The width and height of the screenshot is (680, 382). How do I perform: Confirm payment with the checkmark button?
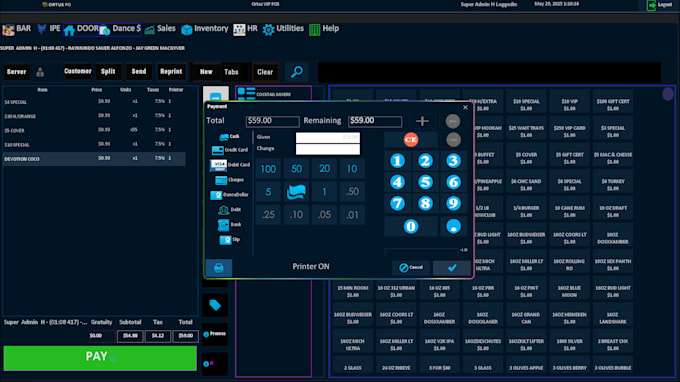[452, 268]
